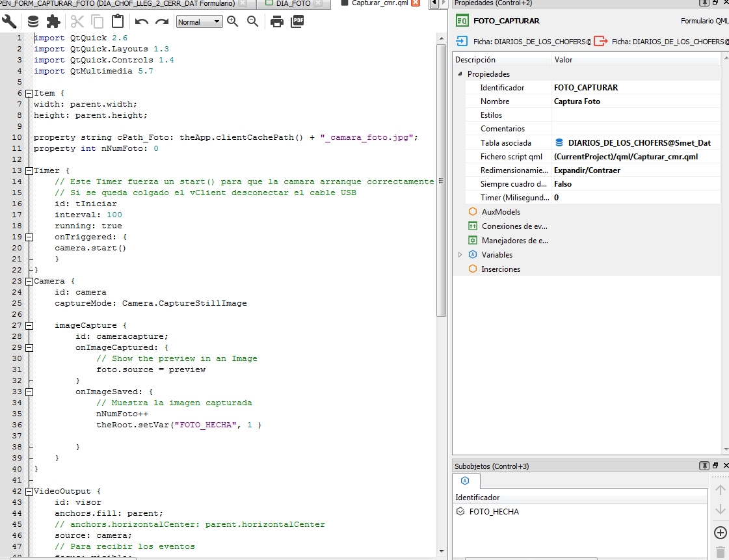Image resolution: width=729 pixels, height=560 pixels.
Task: Click the red output Ficha arrow icon
Action: tap(600, 42)
